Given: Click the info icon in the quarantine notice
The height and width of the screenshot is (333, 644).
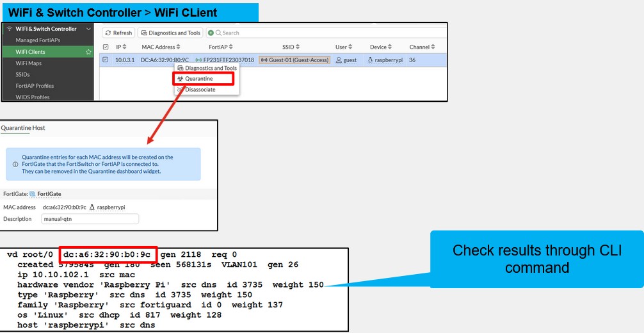Looking at the screenshot, I should 15,164.
